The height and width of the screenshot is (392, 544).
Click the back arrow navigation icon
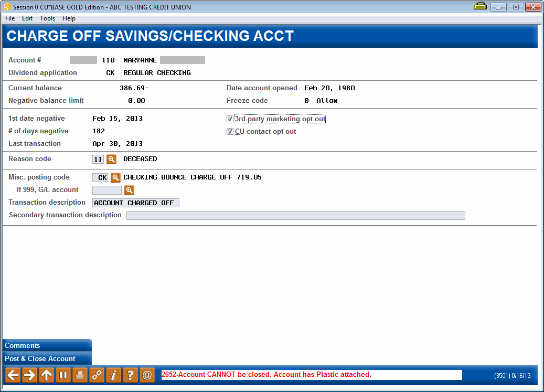click(x=11, y=375)
